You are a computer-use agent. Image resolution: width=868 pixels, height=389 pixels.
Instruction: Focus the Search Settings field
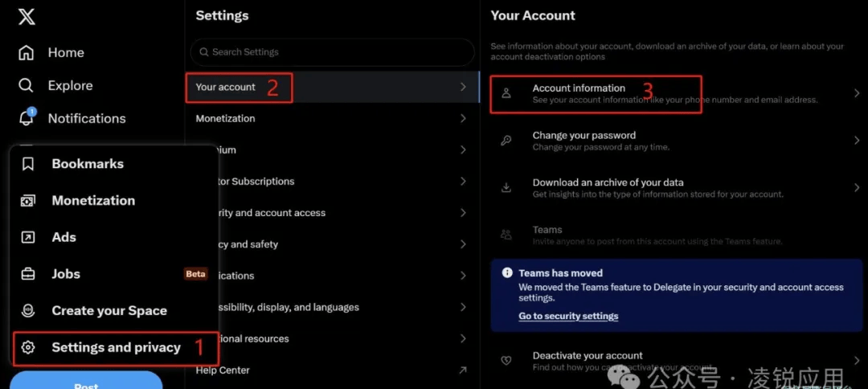pyautogui.click(x=332, y=52)
